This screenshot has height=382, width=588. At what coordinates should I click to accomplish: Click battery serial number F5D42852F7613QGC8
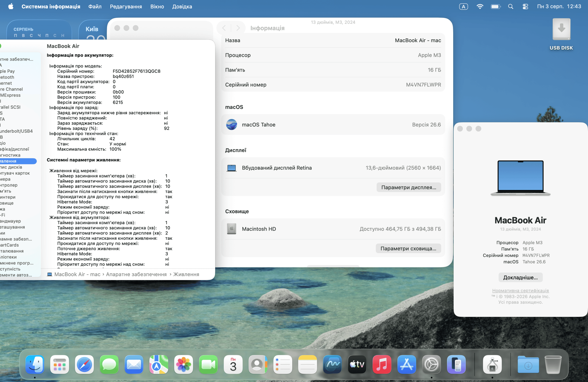[x=137, y=71]
